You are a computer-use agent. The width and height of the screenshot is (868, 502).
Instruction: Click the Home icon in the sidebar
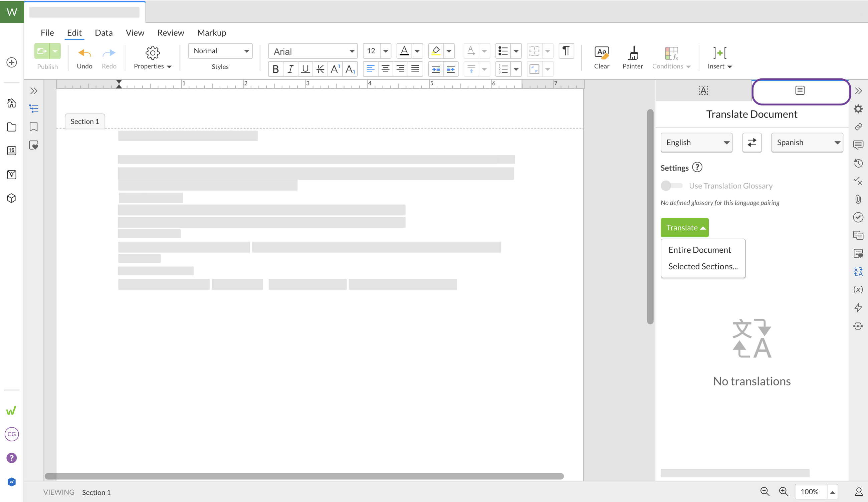click(11, 103)
